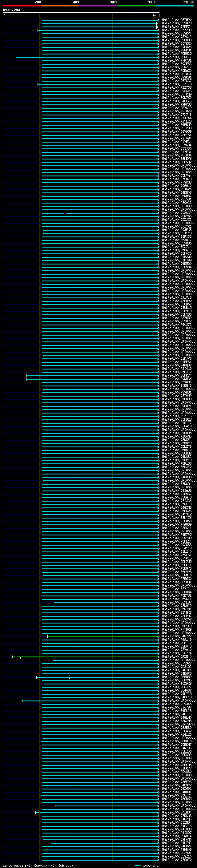Click label UniRef100_C6HK74
Viewport: 197px width, 868px height.
coord(176,376)
